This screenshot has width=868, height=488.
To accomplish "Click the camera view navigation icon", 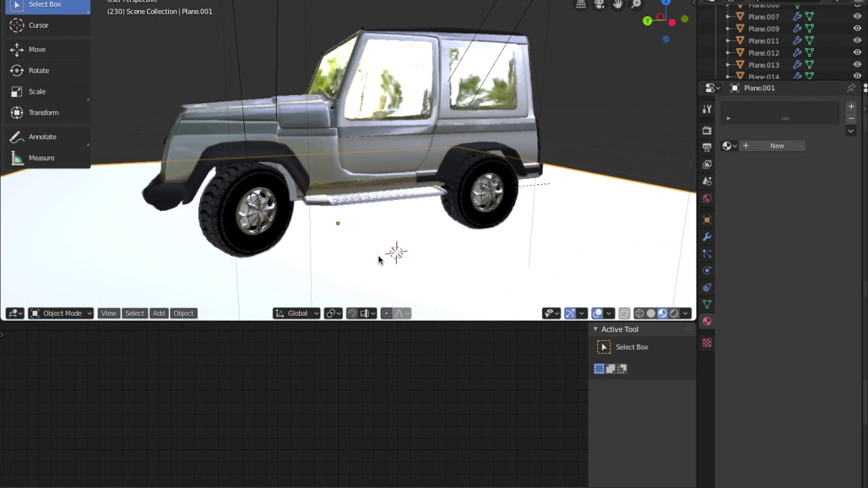I will coord(599,3).
